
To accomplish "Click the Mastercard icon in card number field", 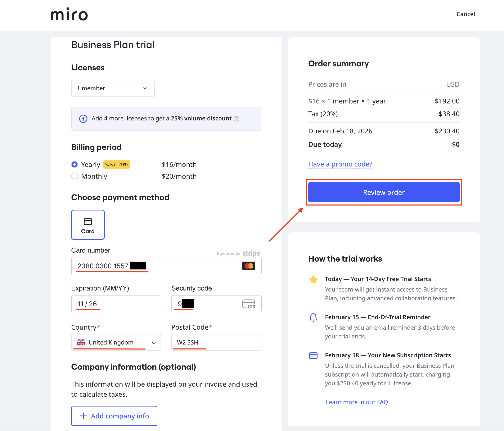I will coord(249,266).
